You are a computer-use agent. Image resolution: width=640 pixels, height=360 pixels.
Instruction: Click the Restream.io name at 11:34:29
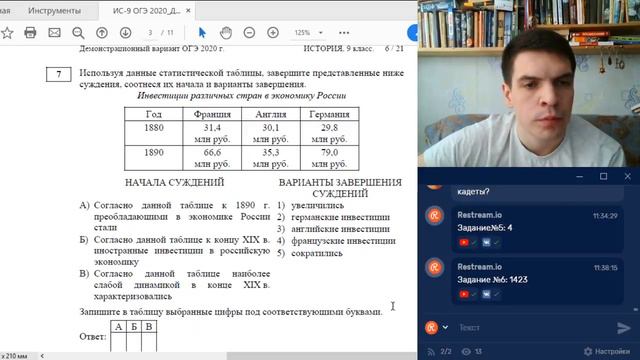(x=480, y=215)
